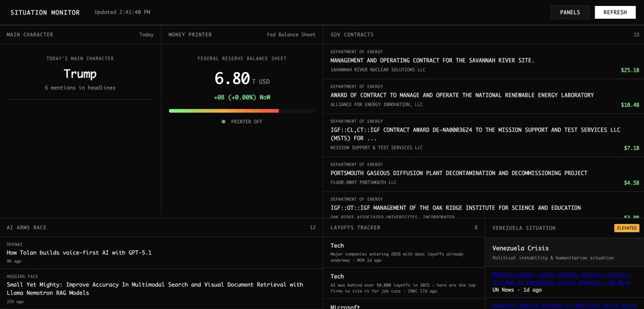Viewport: 644px width, 309px height.
Task: Click the $7.1B contract amount
Action: pyautogui.click(x=632, y=148)
